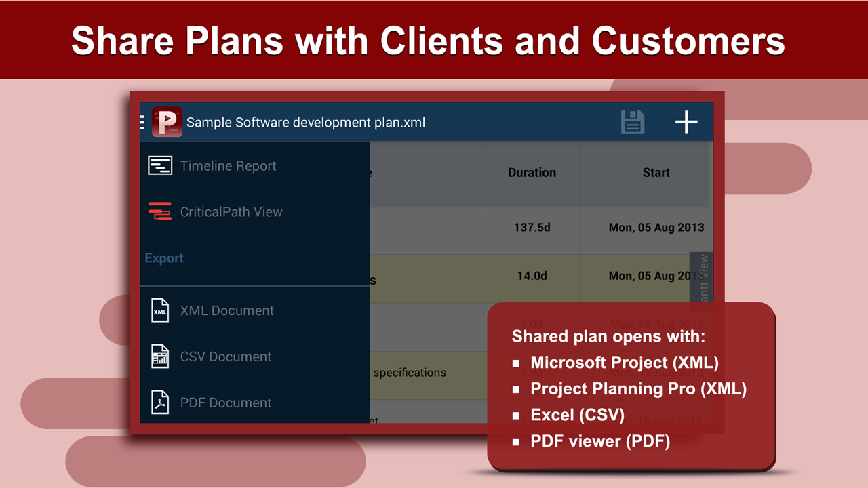Sort tasks by the Duration column
The image size is (868, 488).
(x=532, y=172)
